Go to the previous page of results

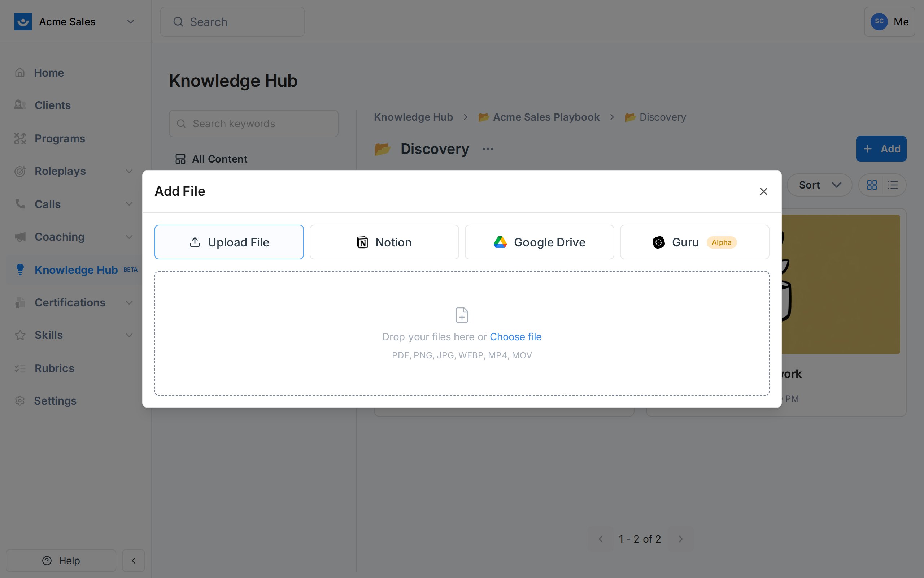601,539
